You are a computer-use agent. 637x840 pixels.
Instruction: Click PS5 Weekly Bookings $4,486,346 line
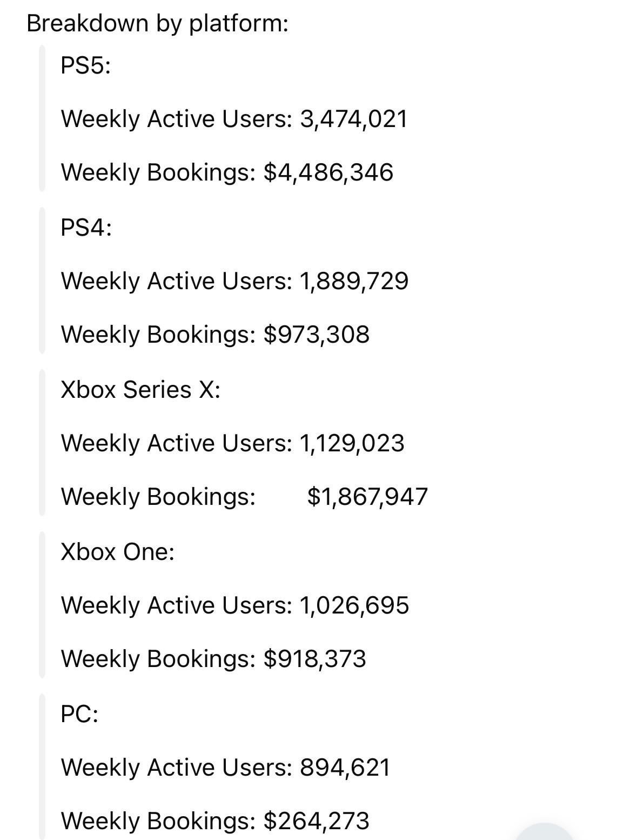226,172
